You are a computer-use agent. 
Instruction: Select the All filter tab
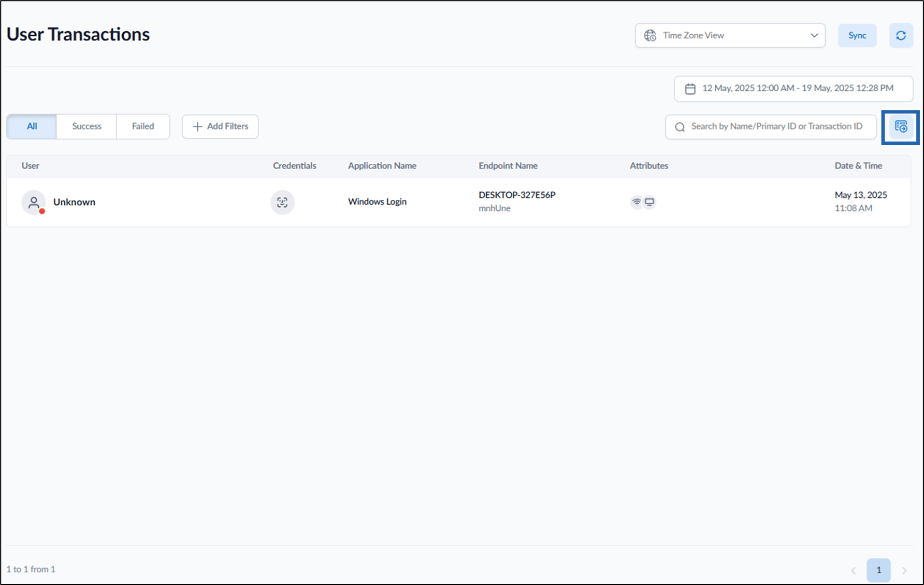[x=32, y=126]
